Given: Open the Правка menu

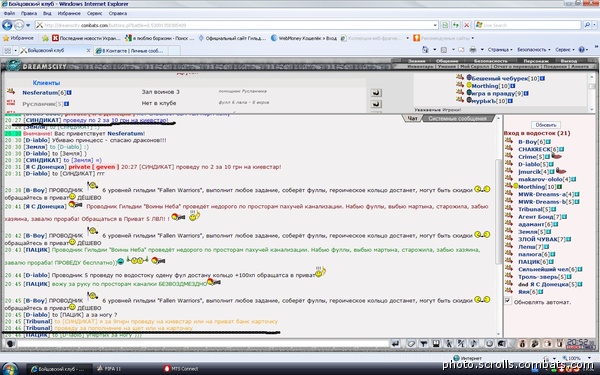Looking at the screenshot, I should click(x=29, y=13).
